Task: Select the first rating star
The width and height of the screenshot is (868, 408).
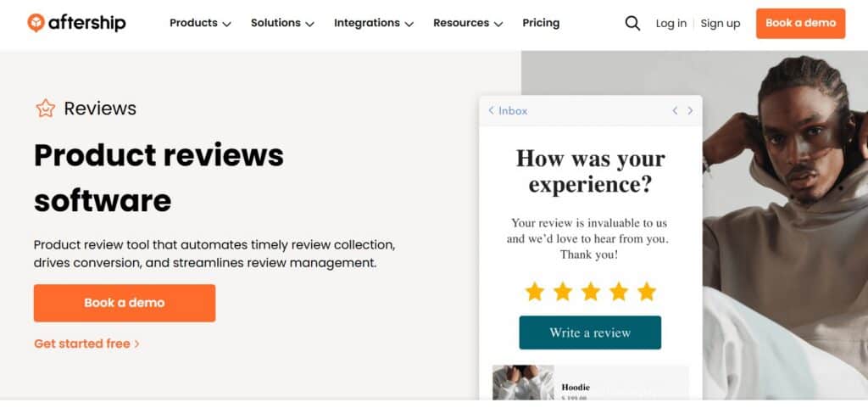Action: click(x=534, y=291)
